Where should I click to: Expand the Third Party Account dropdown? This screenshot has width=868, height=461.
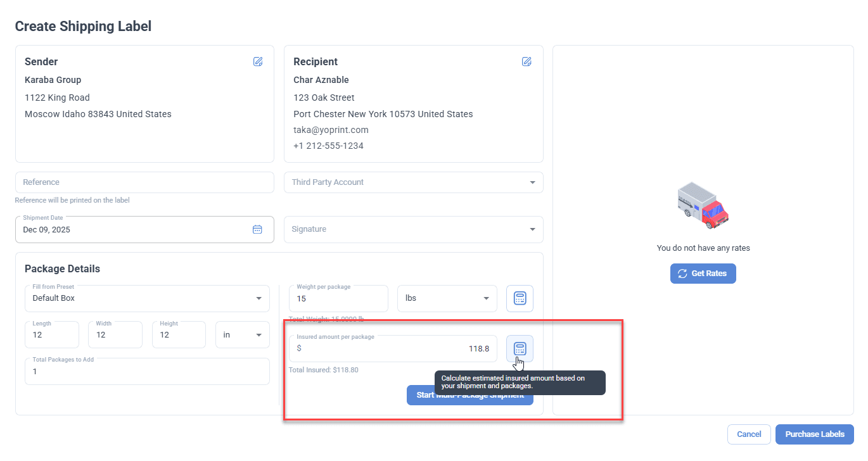(x=413, y=182)
